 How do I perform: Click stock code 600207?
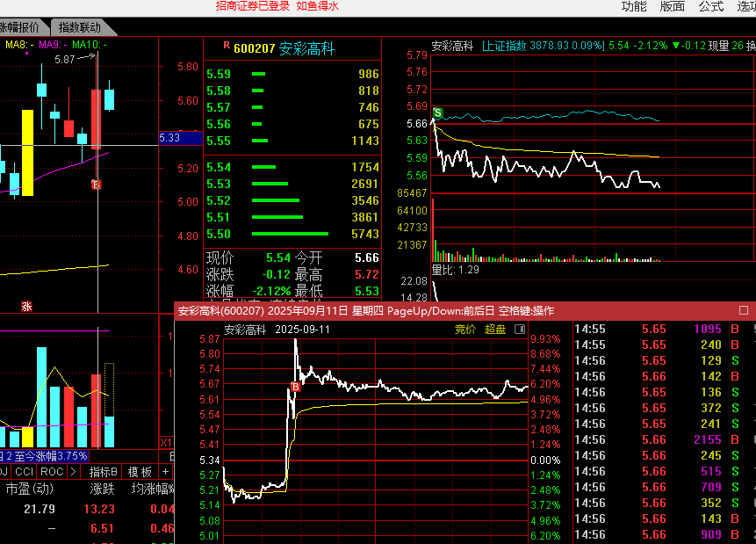click(254, 48)
